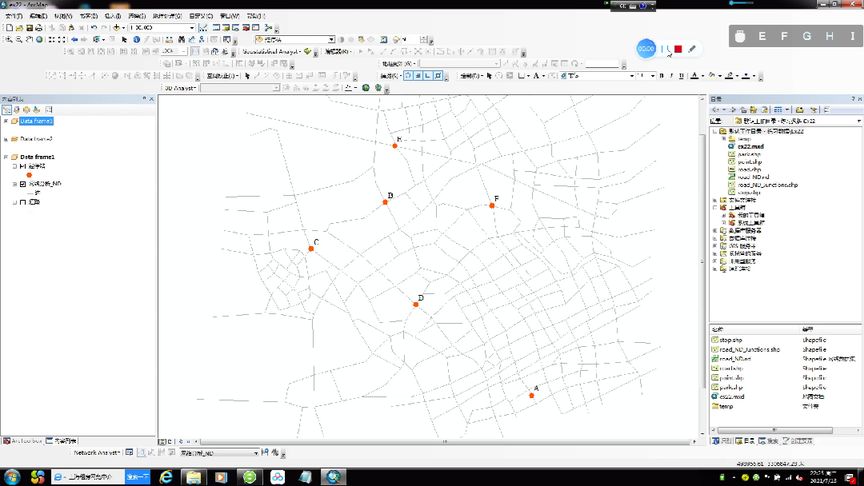Toggle the stops point layer checkbox
864x486 pixels.
(23, 166)
